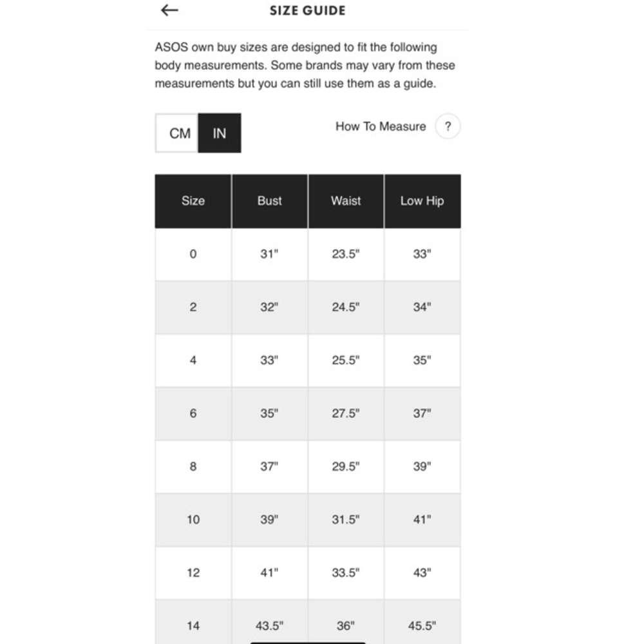
Task: Click the Waist column header
Action: pos(346,201)
